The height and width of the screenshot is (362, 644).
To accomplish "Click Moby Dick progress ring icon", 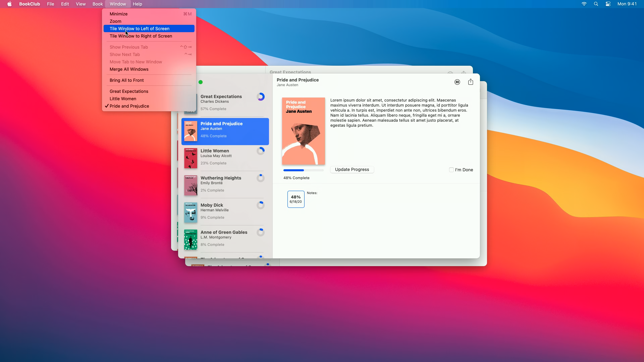I will point(260,205).
